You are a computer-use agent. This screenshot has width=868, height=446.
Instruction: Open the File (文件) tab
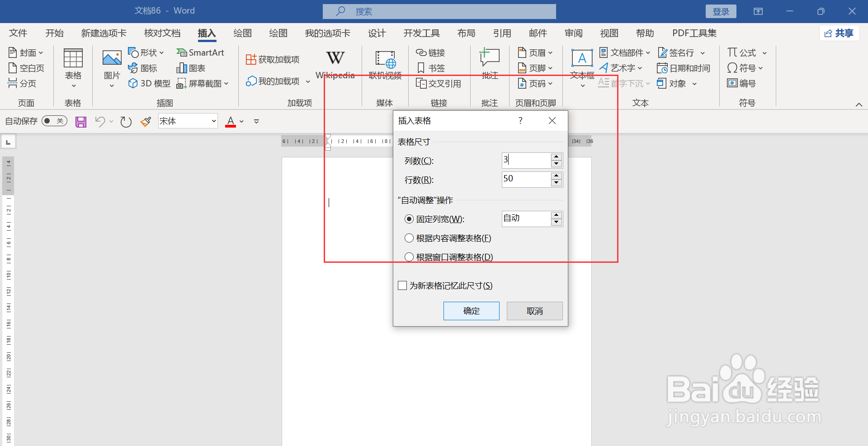tap(18, 33)
